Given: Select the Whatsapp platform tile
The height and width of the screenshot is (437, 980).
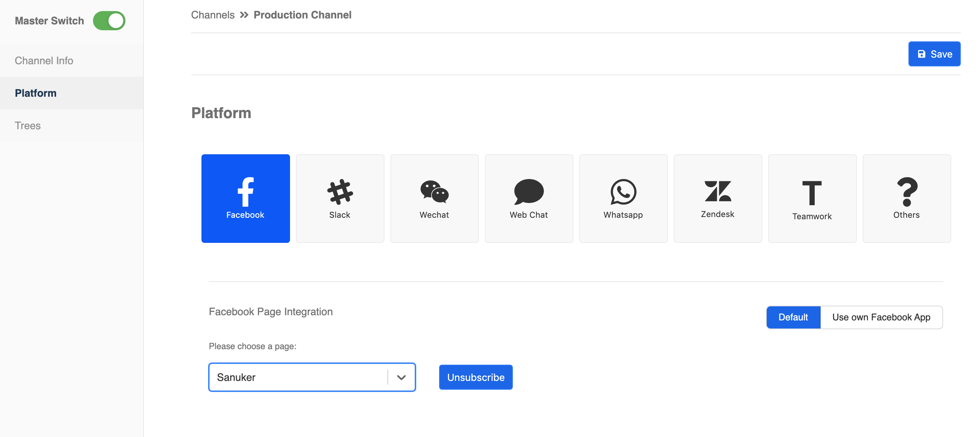Looking at the screenshot, I should pos(623,198).
